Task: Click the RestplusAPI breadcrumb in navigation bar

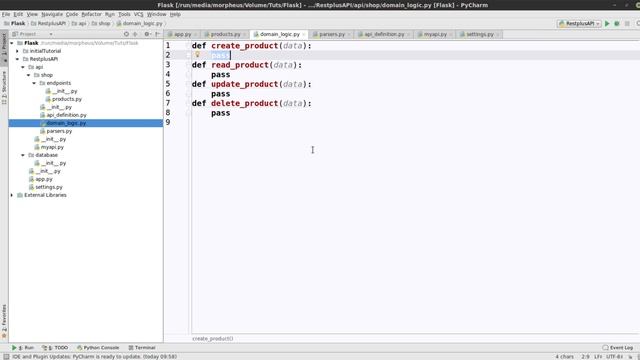Action: tap(48, 24)
